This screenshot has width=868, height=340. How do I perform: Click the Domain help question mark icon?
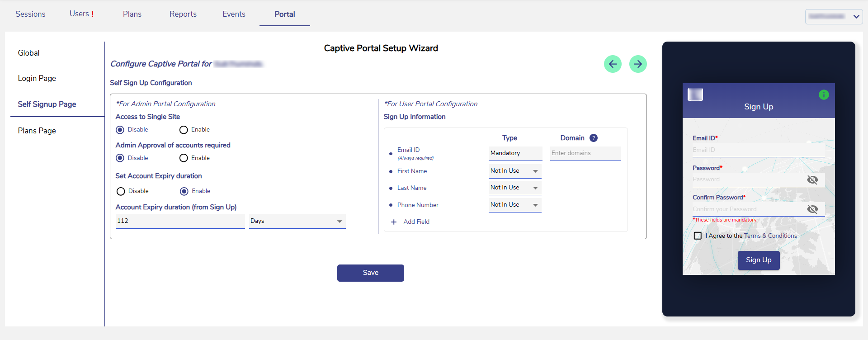[594, 138]
